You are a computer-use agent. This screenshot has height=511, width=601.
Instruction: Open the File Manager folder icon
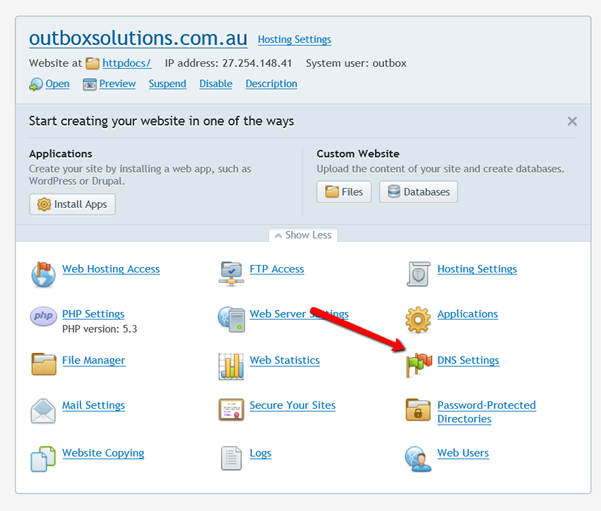[43, 363]
